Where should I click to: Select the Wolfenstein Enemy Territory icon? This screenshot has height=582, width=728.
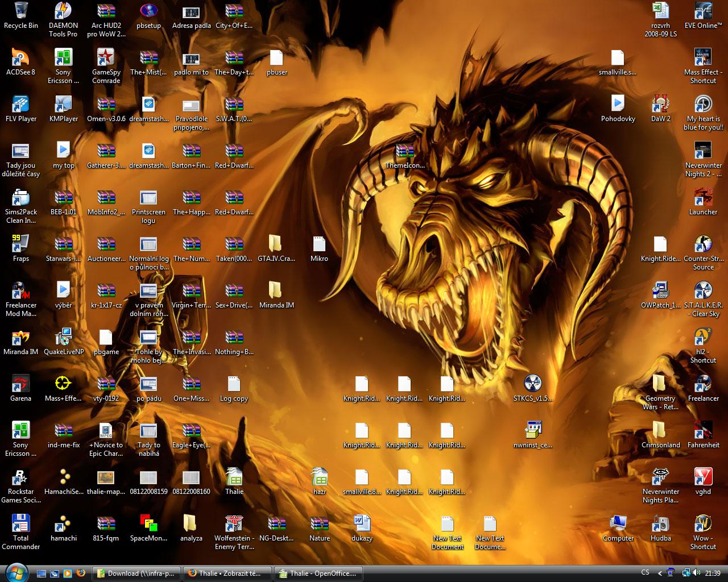pyautogui.click(x=234, y=523)
